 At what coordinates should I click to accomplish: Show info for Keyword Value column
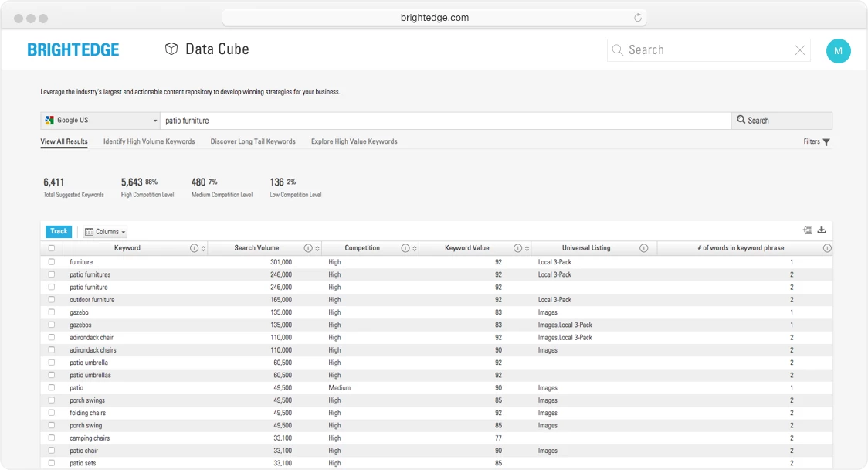517,248
